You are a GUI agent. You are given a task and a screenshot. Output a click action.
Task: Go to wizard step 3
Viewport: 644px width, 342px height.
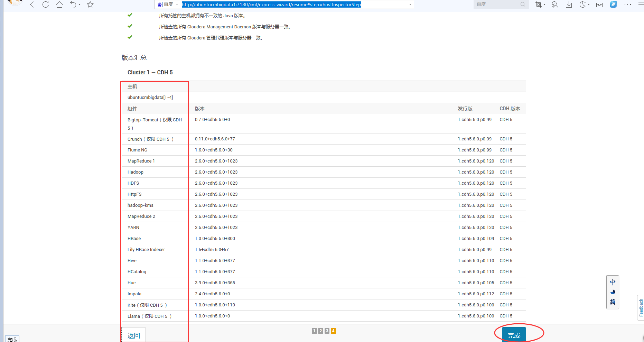click(327, 331)
